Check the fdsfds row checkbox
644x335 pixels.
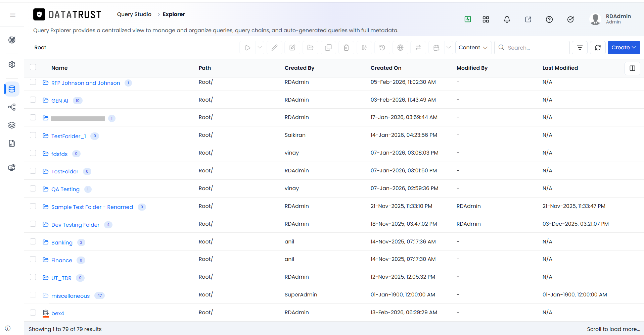pos(33,153)
